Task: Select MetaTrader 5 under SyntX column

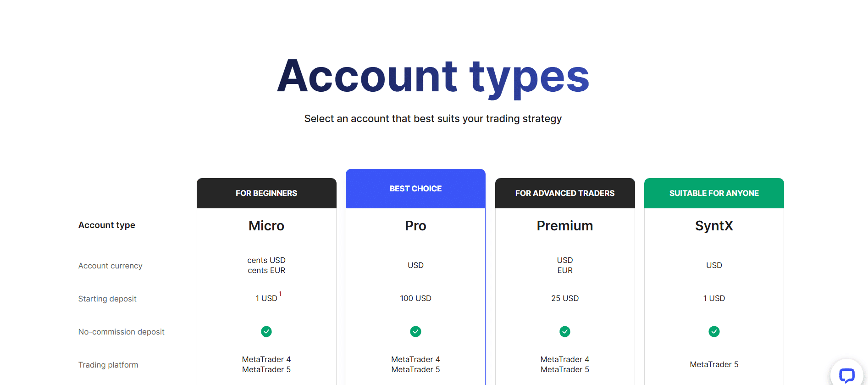Action: (714, 364)
